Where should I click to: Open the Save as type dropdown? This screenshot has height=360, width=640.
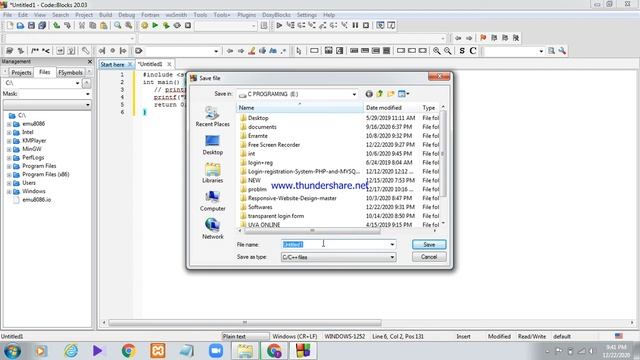point(392,257)
